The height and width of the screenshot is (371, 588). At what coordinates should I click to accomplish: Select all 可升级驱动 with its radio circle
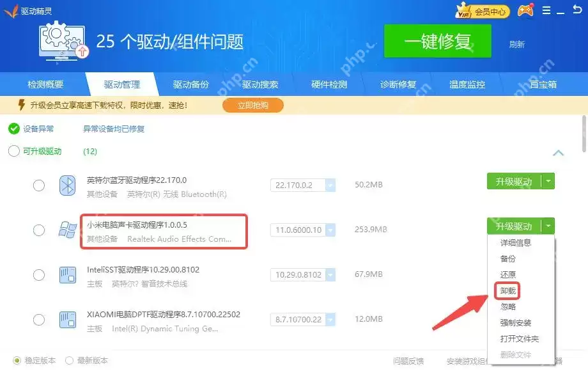click(x=14, y=151)
